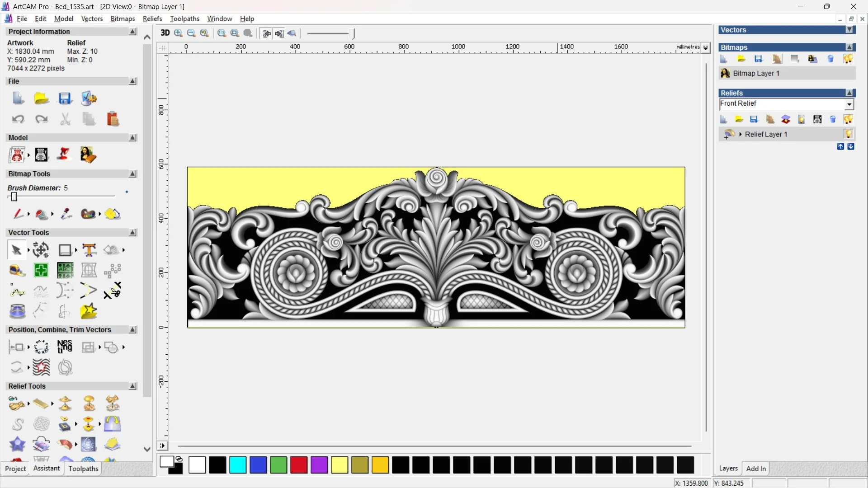Select the Paint brush bitmap tool
Image resolution: width=868 pixels, height=488 pixels.
[18, 214]
